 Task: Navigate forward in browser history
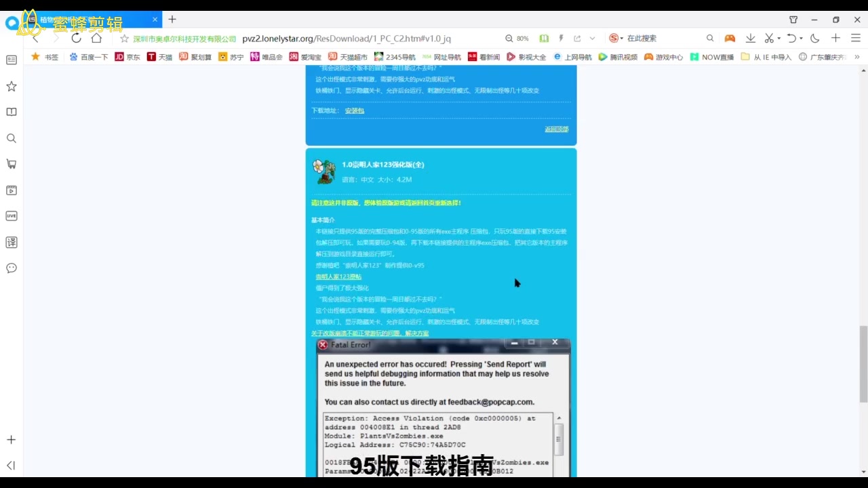click(56, 38)
